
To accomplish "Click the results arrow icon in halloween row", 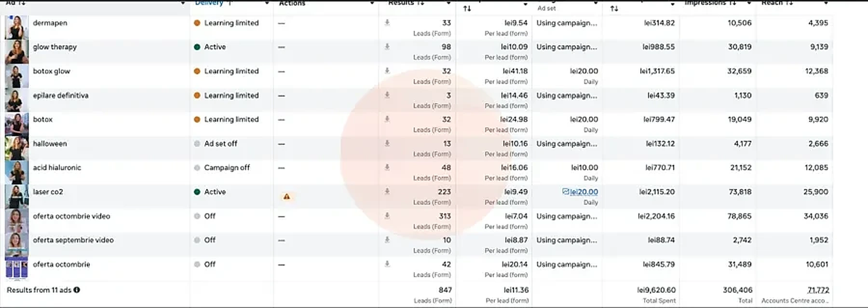I will tap(387, 143).
